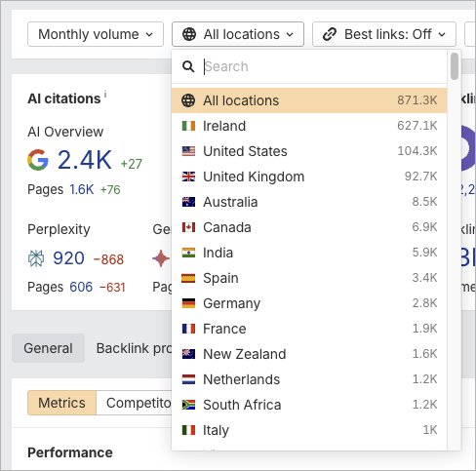This screenshot has width=476, height=471.
Task: Click the Spain flag icon
Action: [x=188, y=278]
